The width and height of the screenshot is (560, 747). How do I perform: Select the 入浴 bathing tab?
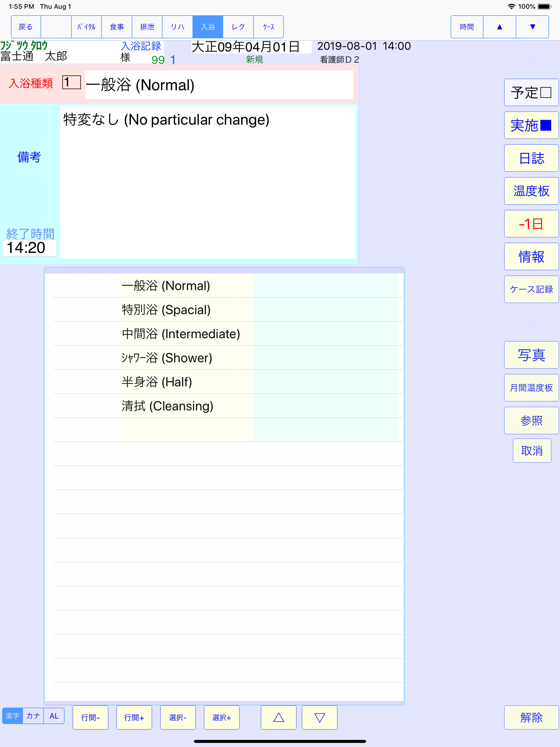tap(208, 27)
